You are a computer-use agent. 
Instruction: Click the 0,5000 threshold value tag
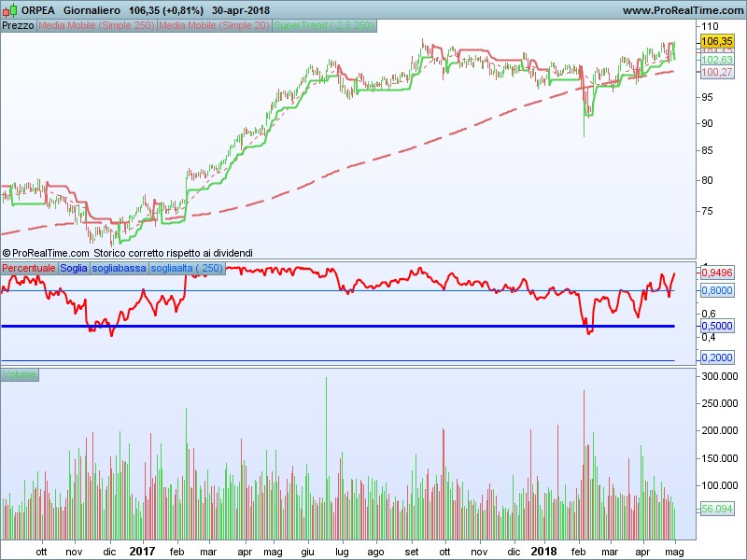click(714, 326)
